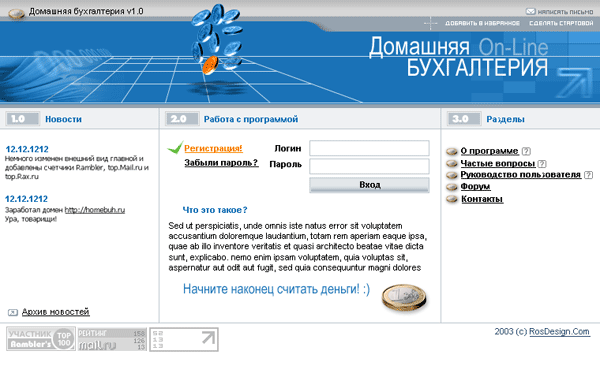Click the '2.0' section number badge
The height and width of the screenshot is (377, 600).
(182, 119)
